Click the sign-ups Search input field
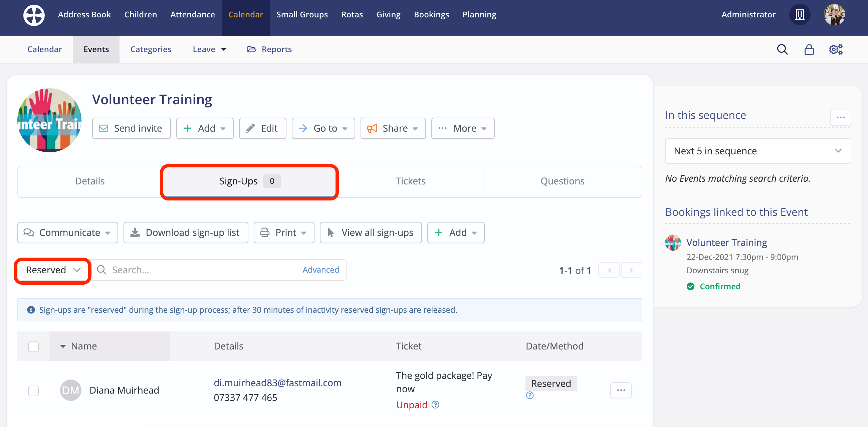The image size is (868, 427). (x=202, y=270)
